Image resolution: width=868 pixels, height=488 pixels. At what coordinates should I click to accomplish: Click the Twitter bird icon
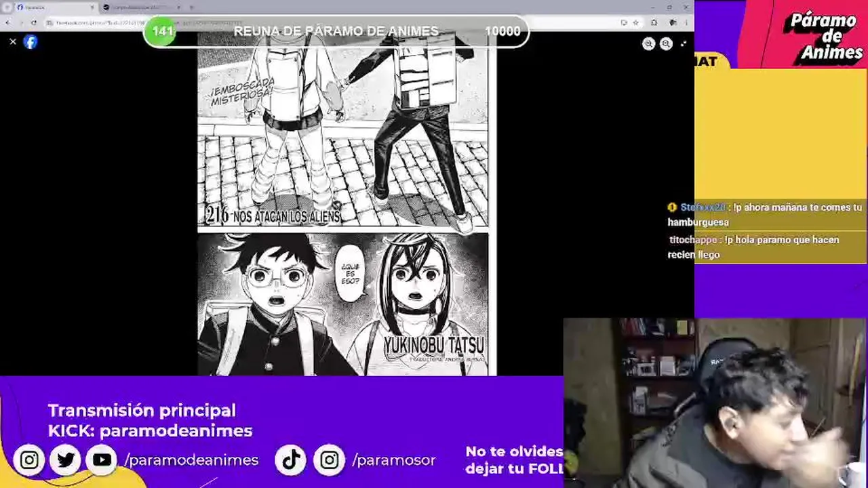[66, 460]
